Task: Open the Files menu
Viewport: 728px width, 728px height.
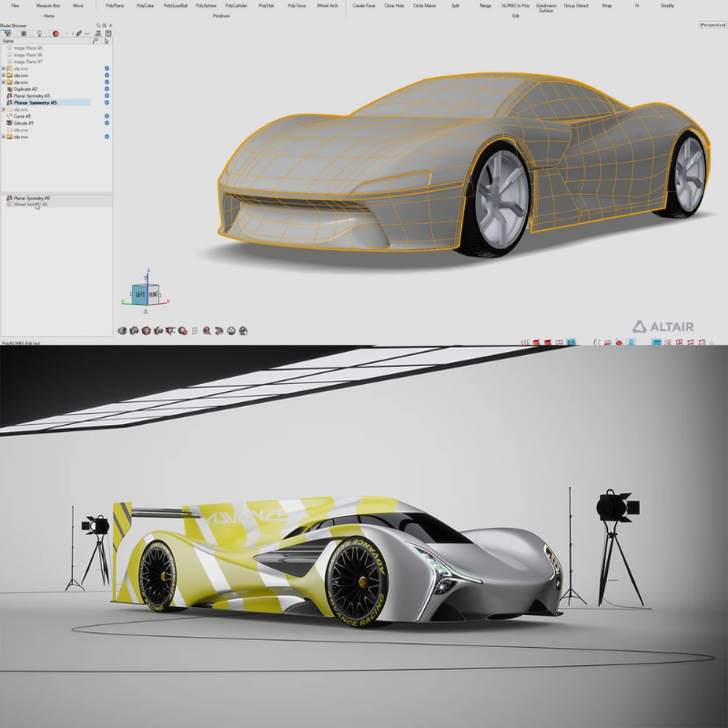Action: [x=15, y=5]
